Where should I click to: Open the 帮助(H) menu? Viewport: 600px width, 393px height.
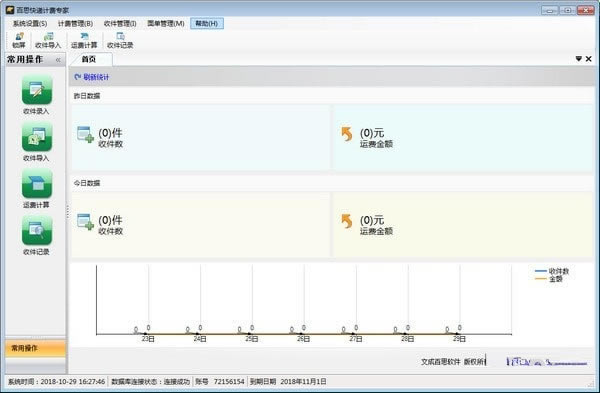[x=207, y=24]
